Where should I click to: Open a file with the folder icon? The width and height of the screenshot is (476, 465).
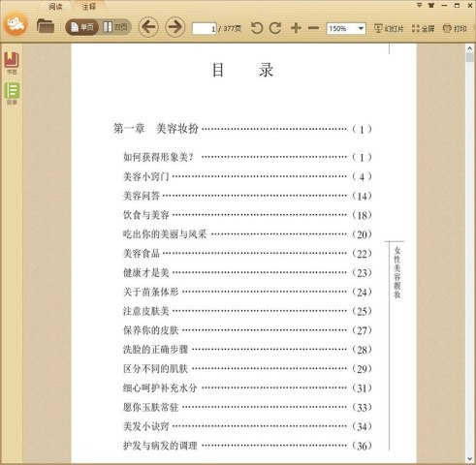click(46, 26)
